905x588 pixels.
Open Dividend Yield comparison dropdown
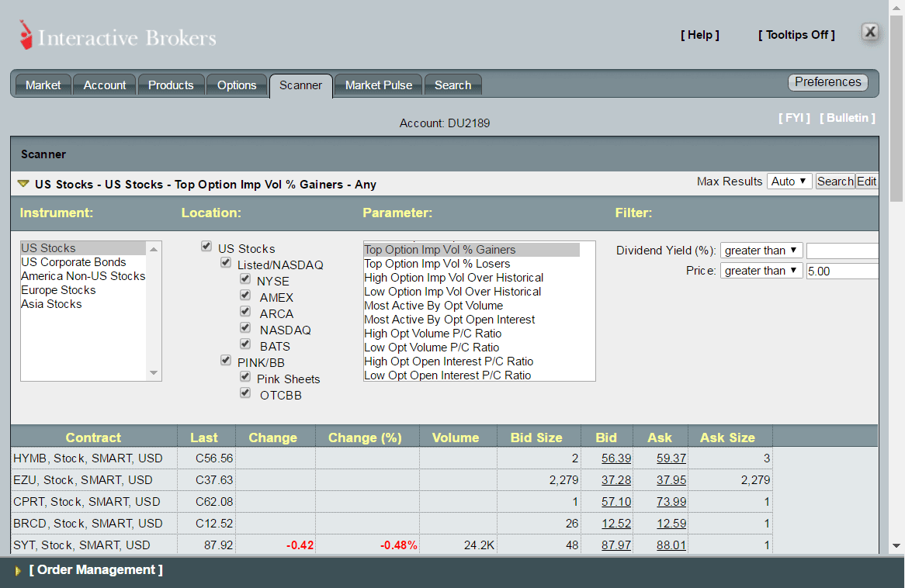(x=761, y=251)
